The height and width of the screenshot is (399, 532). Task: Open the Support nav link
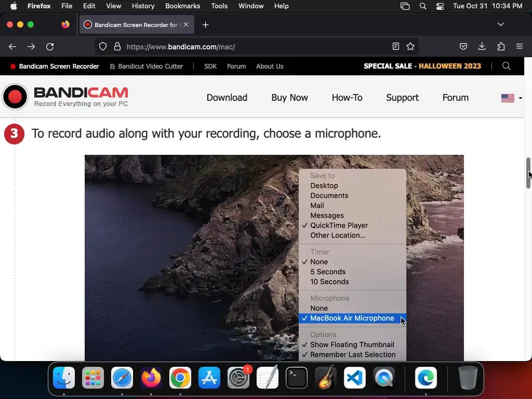403,98
